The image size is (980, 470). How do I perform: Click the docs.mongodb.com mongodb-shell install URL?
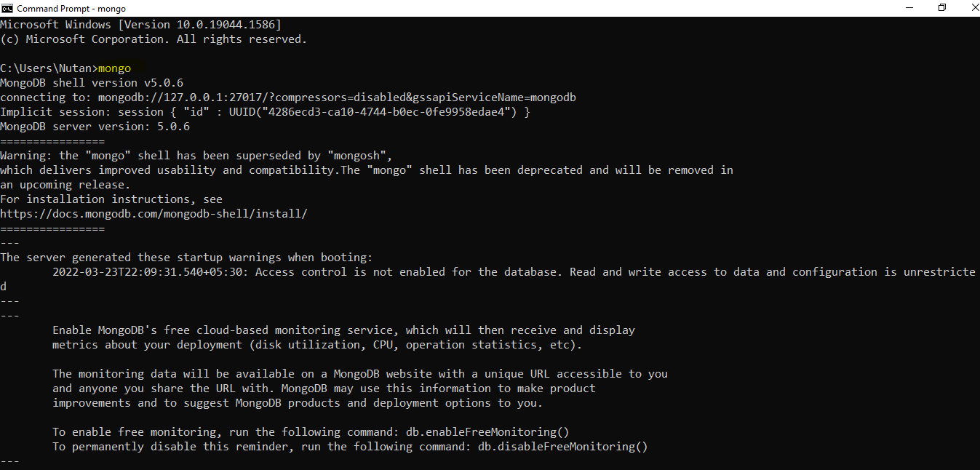(x=154, y=214)
